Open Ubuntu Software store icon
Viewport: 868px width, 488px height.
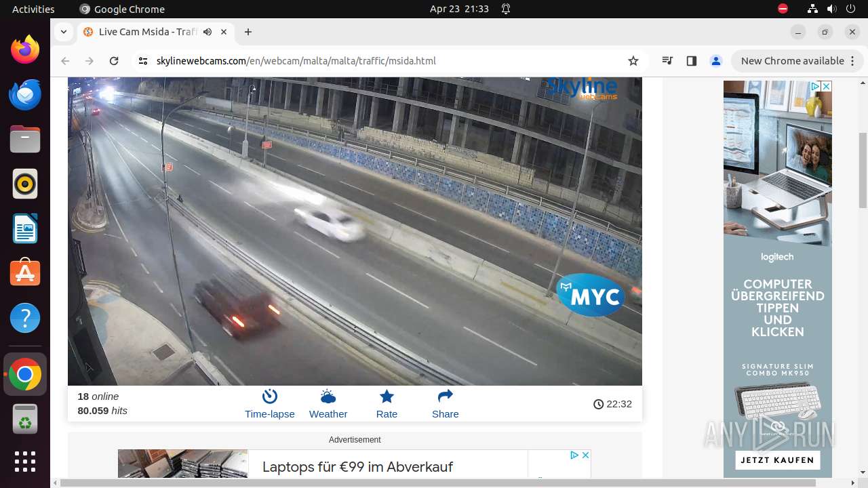[x=25, y=273]
